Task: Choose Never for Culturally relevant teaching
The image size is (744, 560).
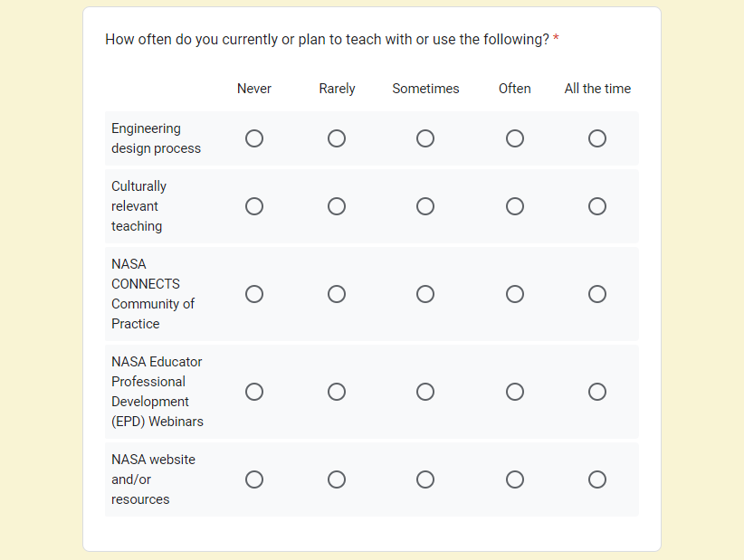Action: coord(254,206)
